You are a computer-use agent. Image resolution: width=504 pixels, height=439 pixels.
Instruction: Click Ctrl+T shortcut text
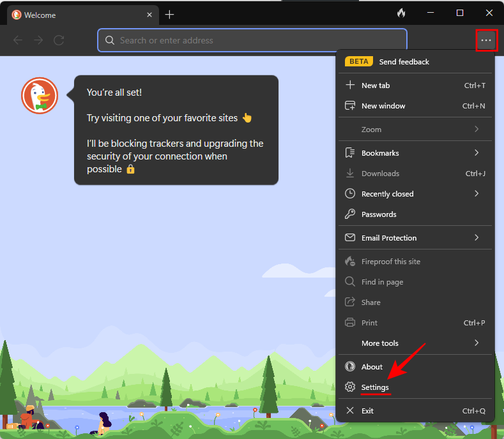click(475, 86)
